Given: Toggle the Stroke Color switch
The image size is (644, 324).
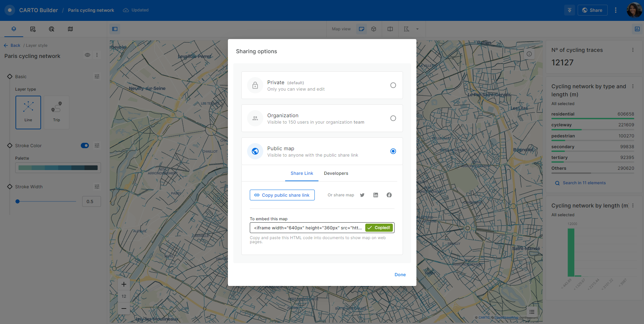Looking at the screenshot, I should pos(85,145).
